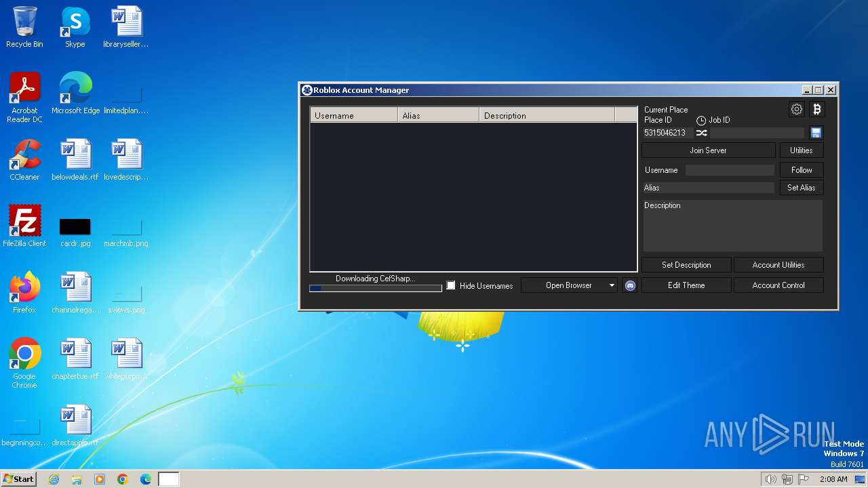Select the marchmb.png file icon

[x=126, y=231]
